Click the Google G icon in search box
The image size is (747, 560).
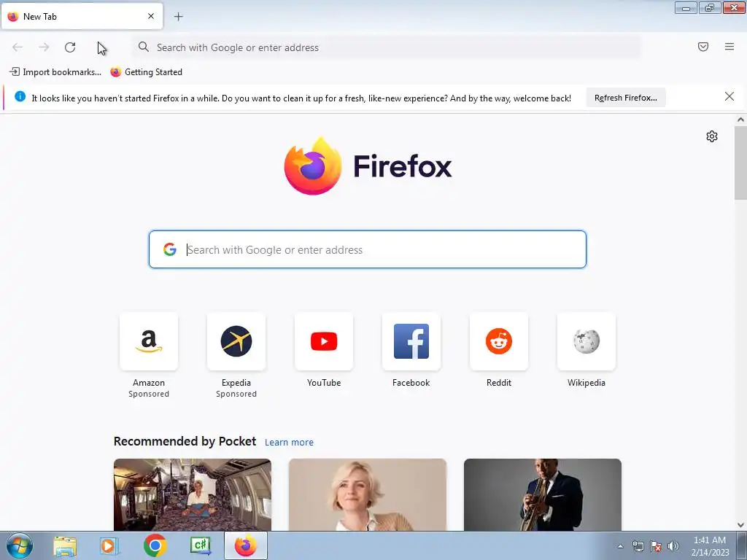(169, 249)
